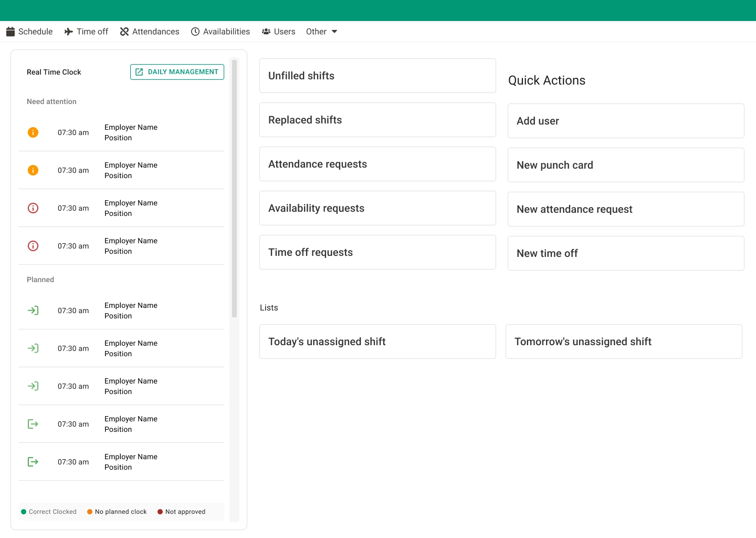Screen dimensions: 756x538
Task: Click the Users people icon
Action: tap(266, 32)
